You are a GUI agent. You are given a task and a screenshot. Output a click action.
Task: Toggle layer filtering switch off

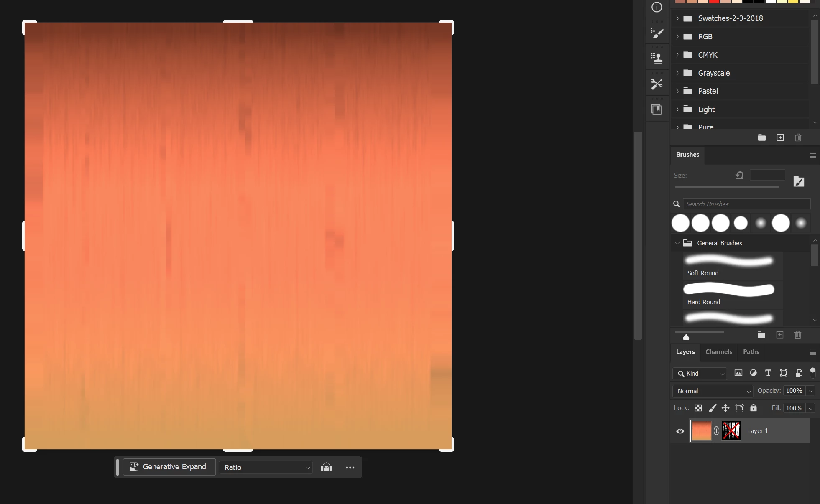pyautogui.click(x=812, y=373)
